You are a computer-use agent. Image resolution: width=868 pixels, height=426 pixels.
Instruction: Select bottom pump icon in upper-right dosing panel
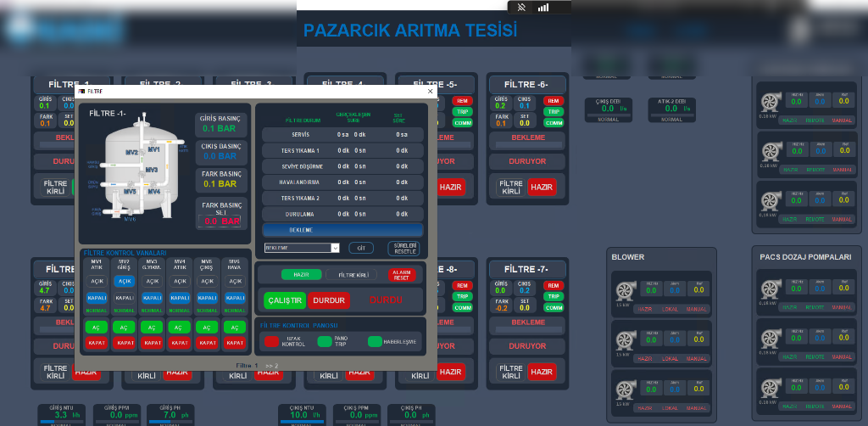(770, 200)
